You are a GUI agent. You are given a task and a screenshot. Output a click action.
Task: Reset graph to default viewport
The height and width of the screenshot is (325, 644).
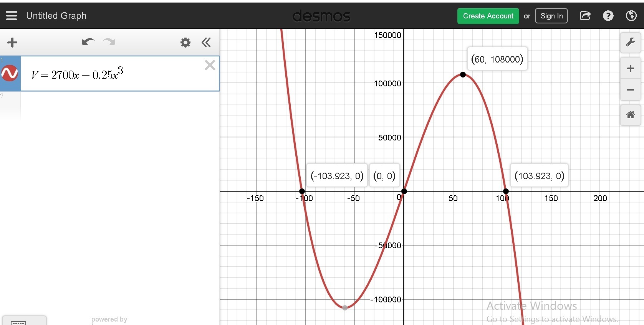coord(631,115)
